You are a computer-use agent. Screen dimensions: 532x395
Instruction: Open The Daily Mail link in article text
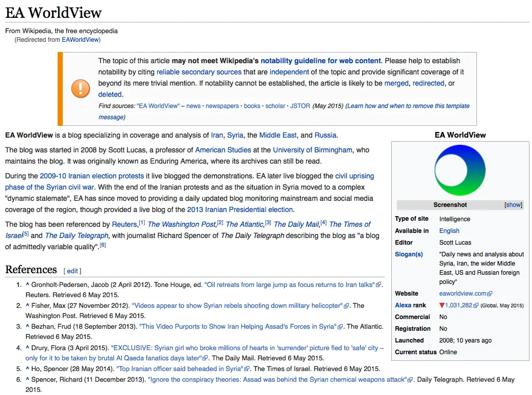tap(296, 224)
